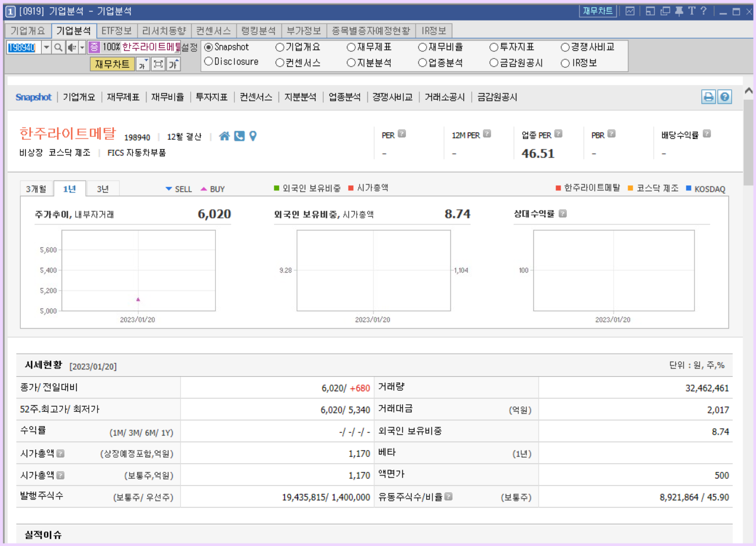756x546 pixels.
Task: Switch to the 리서치동향 tab
Action: 164,31
